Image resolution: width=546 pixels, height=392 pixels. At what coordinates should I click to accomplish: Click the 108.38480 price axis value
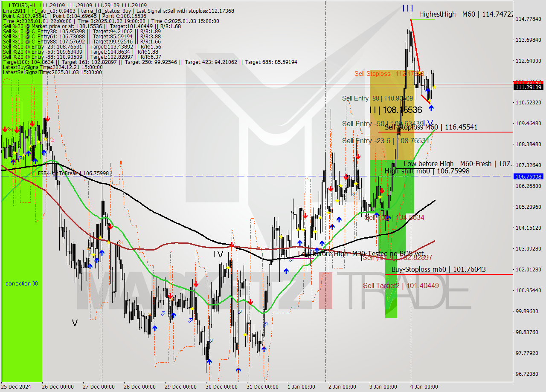[x=529, y=144]
